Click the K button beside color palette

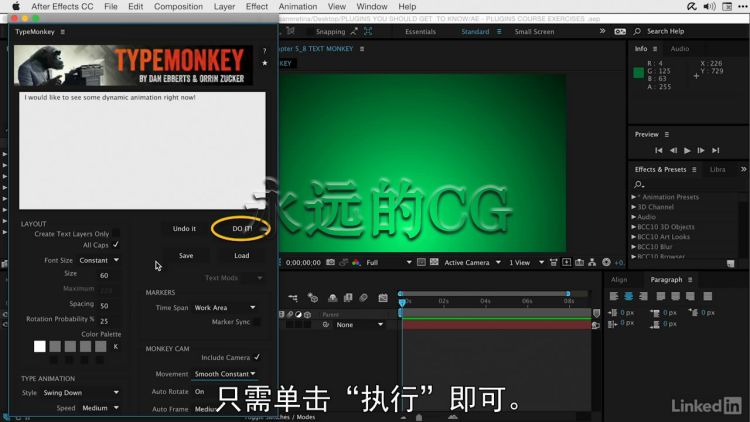(x=115, y=346)
